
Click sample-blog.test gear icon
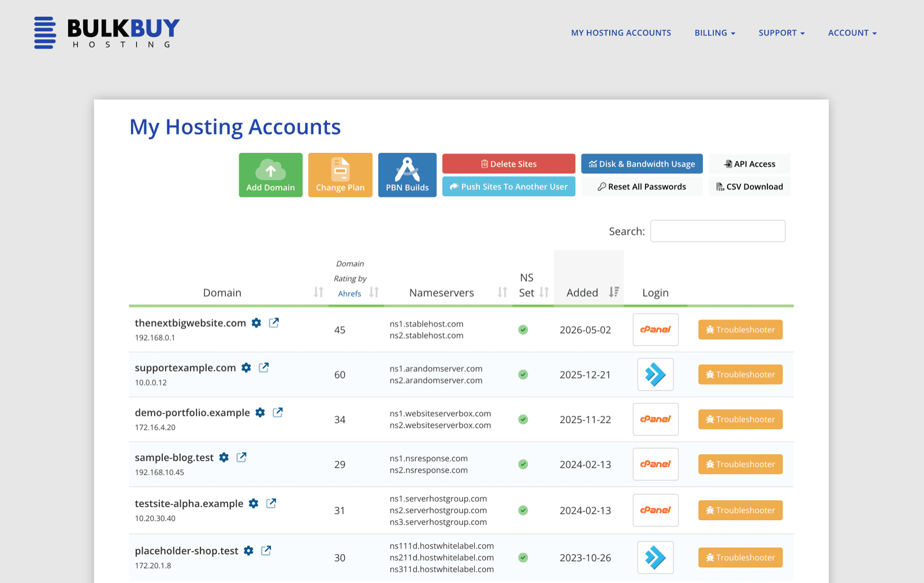(x=224, y=458)
